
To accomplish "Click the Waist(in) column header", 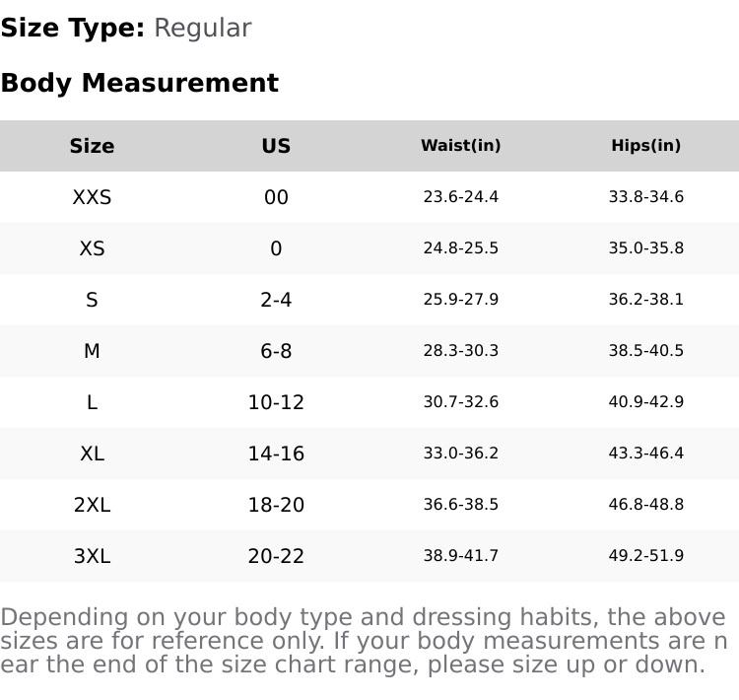I will 460,146.
